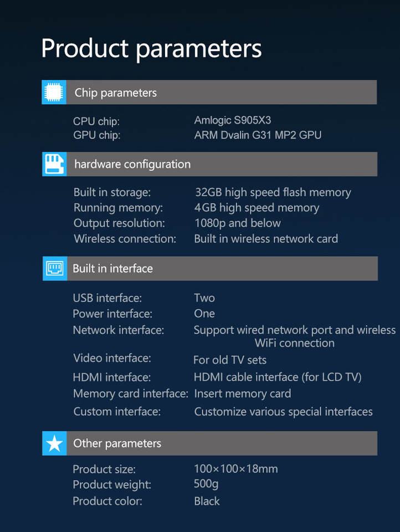Click the star icon beside Other parameters
Screen dimensions: 400x532
click(54, 443)
